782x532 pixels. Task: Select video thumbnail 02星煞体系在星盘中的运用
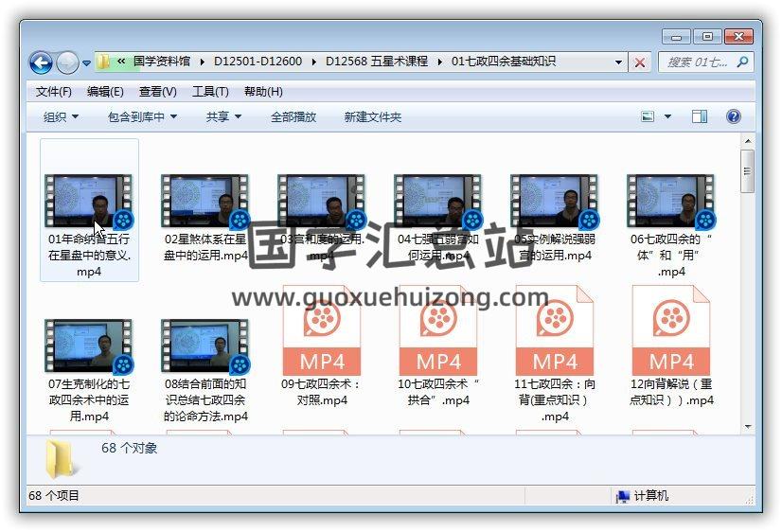tap(205, 201)
